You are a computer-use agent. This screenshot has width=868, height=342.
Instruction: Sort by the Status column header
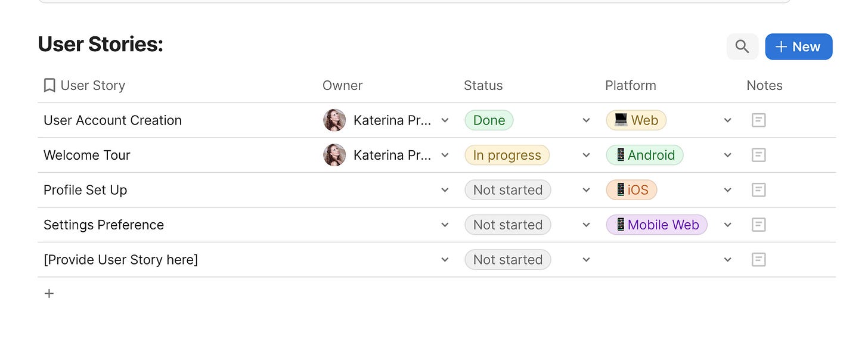tap(483, 85)
